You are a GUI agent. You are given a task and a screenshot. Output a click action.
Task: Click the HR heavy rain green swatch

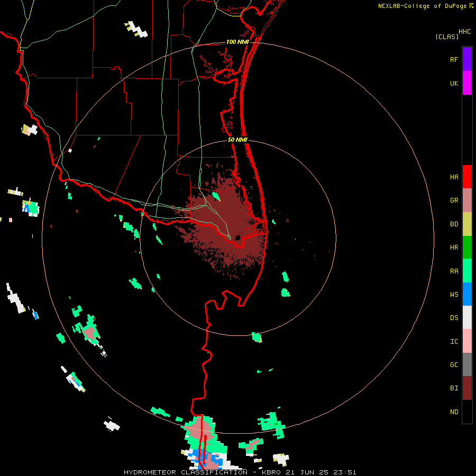(467, 247)
